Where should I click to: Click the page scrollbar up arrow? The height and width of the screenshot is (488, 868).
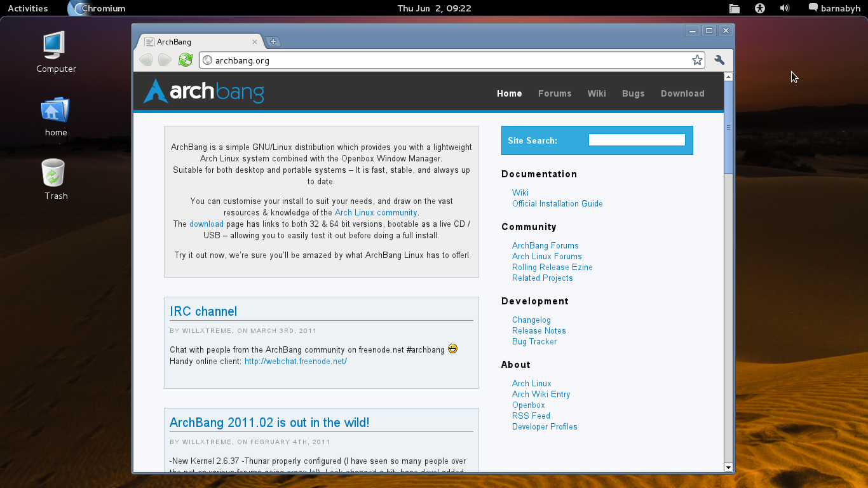[728, 76]
